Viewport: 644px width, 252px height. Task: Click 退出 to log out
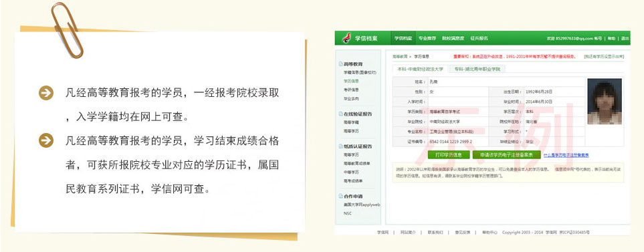click(625, 38)
